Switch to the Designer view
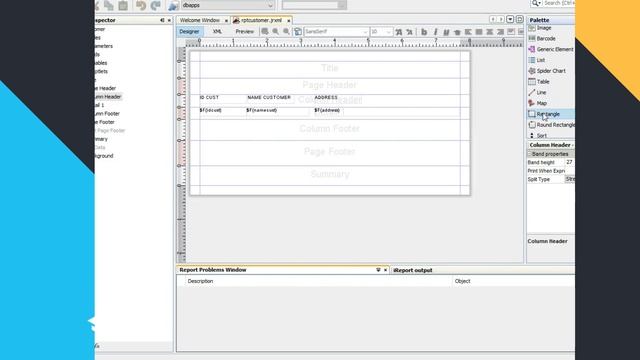Viewport: 640px width, 360px height. 189,31
